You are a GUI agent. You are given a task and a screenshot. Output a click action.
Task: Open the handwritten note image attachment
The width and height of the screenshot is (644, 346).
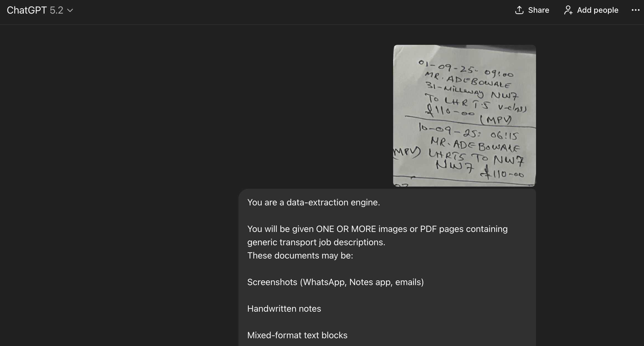[465, 115]
